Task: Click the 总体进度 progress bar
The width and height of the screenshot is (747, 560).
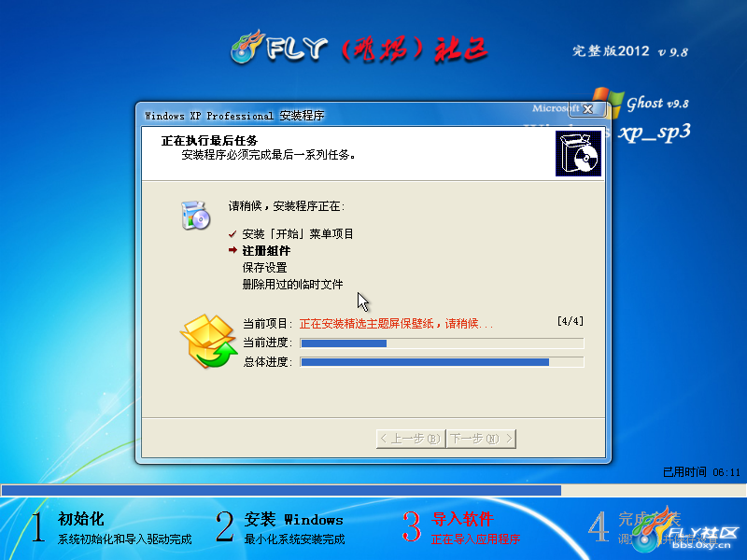Action: [x=442, y=362]
